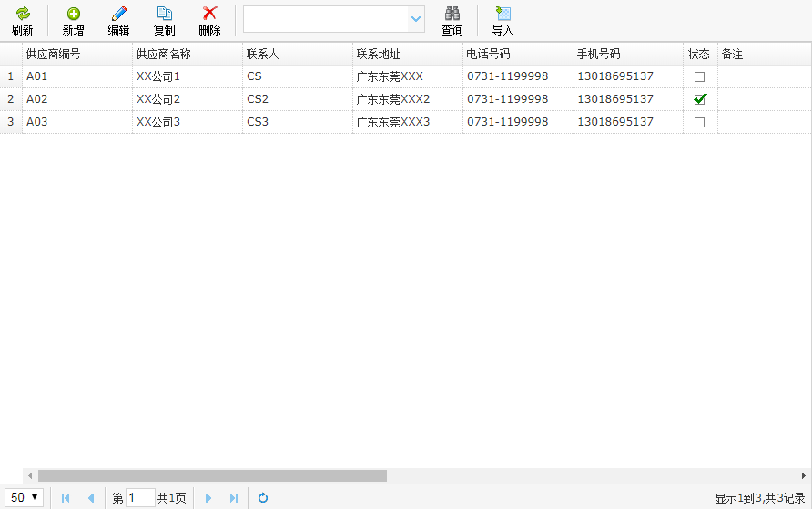The width and height of the screenshot is (812, 509).
Task: Click contact cell CS3
Action: tap(298, 122)
